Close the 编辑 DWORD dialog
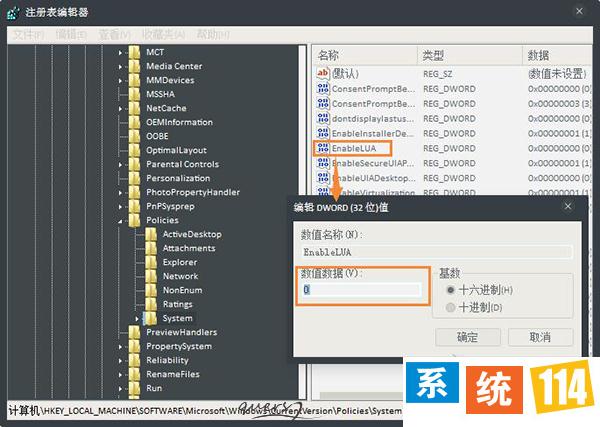 [568, 207]
